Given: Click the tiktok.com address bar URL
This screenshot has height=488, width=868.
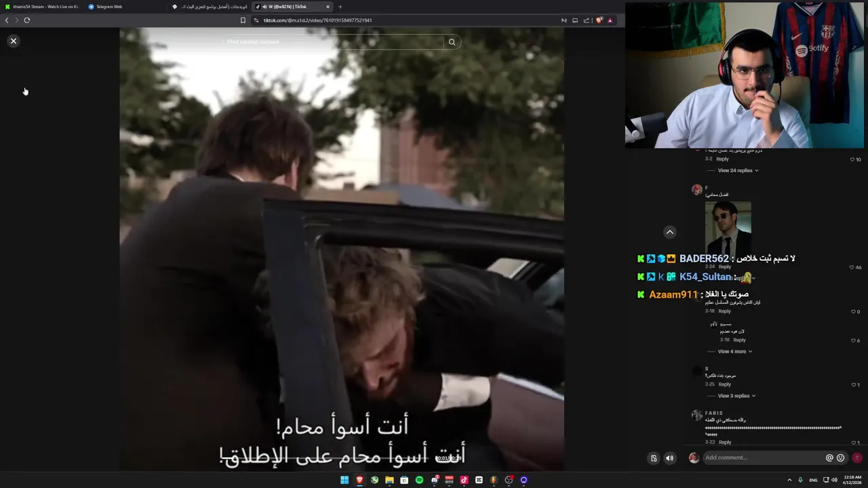Looking at the screenshot, I should tap(317, 20).
